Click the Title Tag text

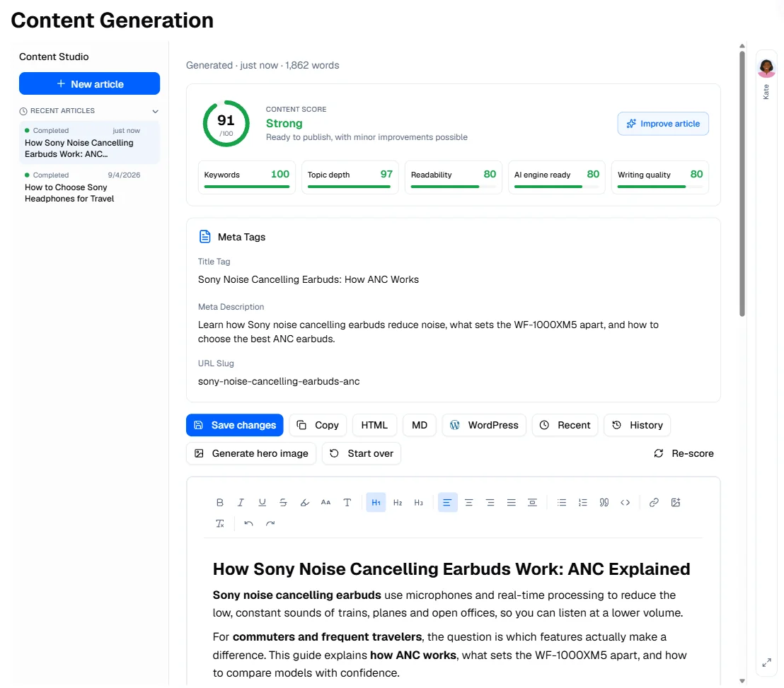(x=308, y=279)
